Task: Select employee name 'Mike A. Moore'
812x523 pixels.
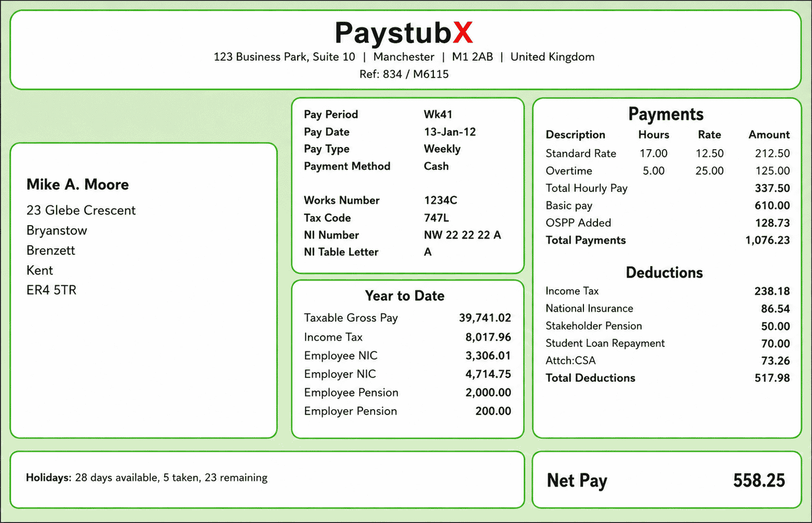Action: pyautogui.click(x=77, y=185)
